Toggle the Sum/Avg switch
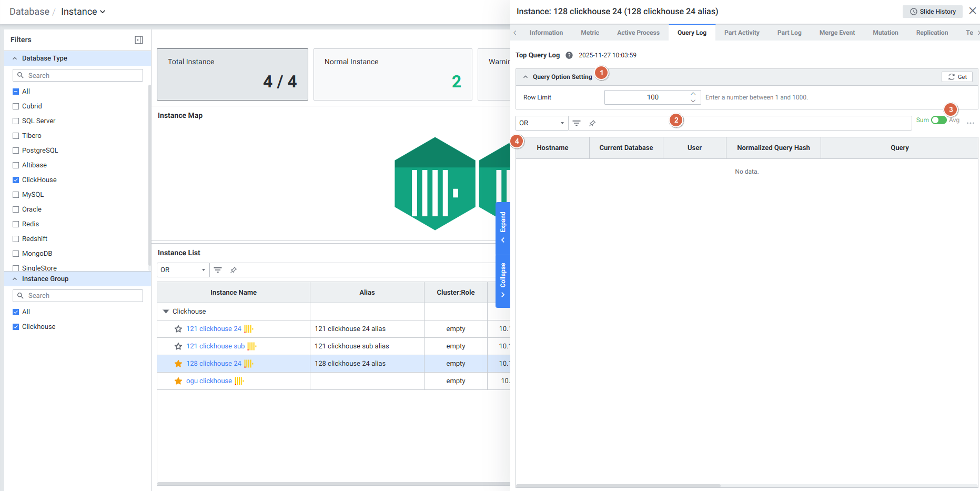The height and width of the screenshot is (491, 980). [x=938, y=120]
